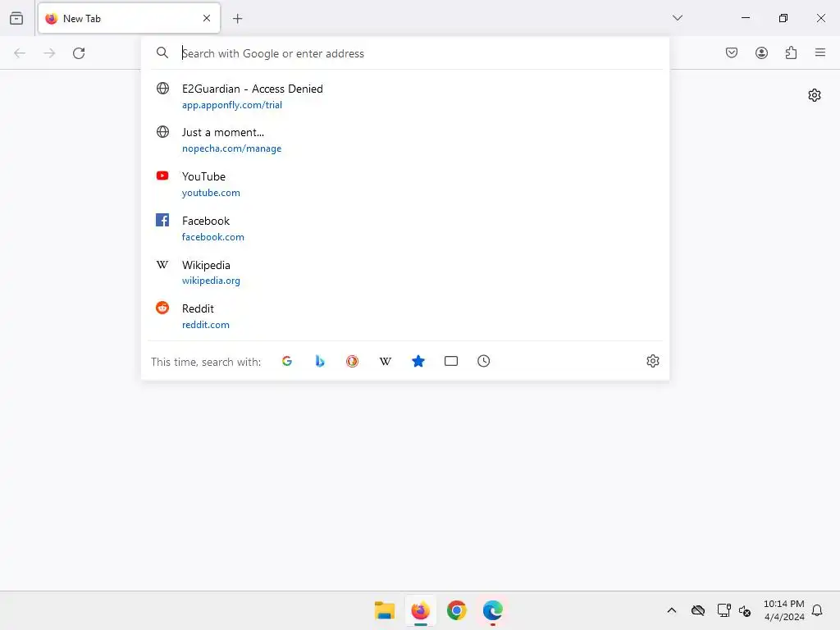
Task: Search bookmarks with star icon
Action: coord(418,361)
